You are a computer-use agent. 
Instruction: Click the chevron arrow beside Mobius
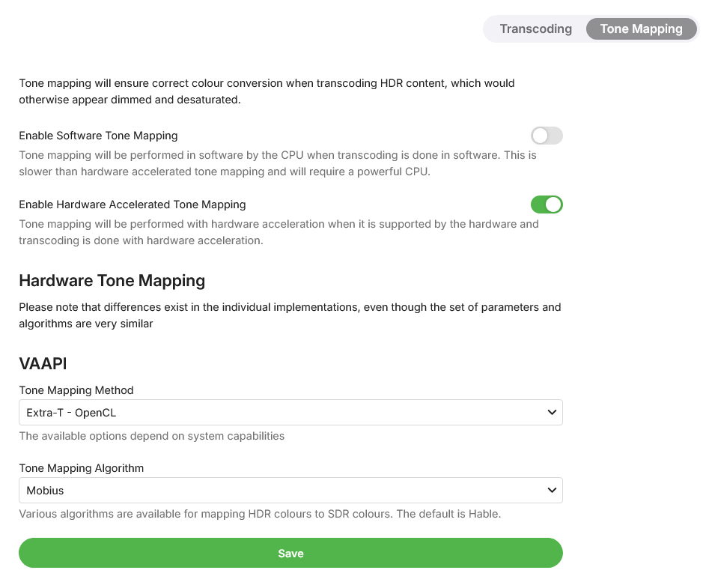[552, 491]
